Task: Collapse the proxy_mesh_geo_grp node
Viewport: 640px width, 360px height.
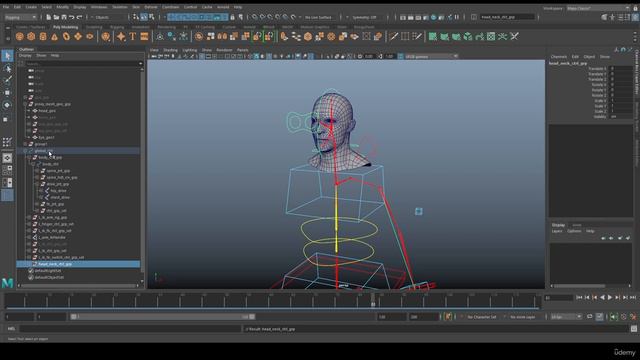Action: (25, 104)
